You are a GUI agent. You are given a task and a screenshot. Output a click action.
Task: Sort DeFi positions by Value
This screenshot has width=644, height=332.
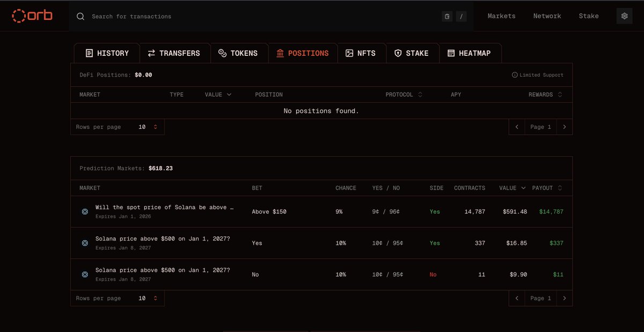pyautogui.click(x=218, y=95)
